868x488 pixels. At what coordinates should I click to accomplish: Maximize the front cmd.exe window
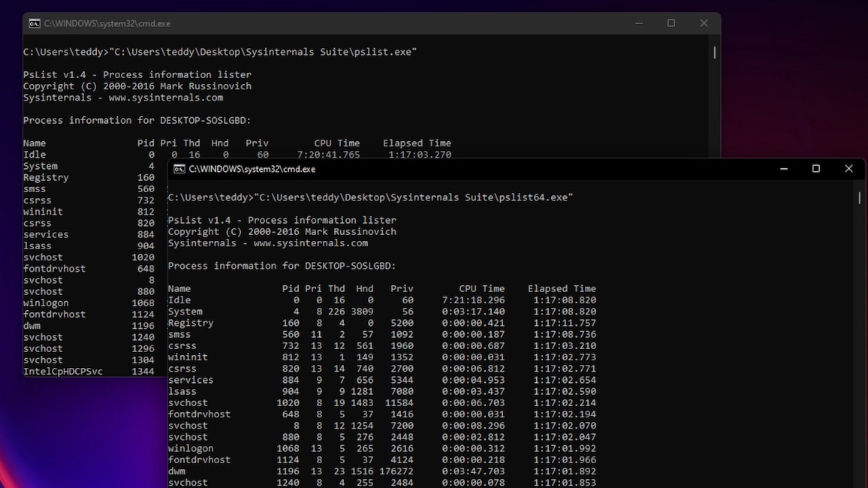click(x=816, y=169)
